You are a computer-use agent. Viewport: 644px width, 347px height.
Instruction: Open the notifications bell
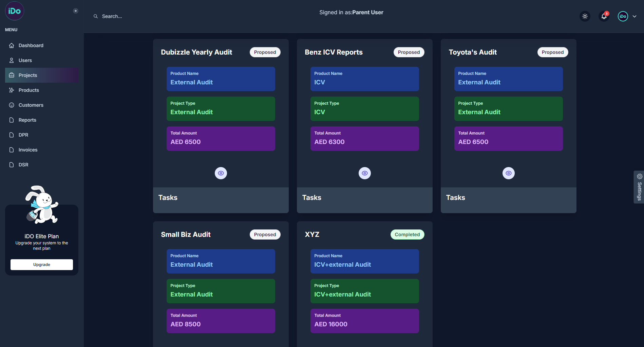(x=604, y=16)
